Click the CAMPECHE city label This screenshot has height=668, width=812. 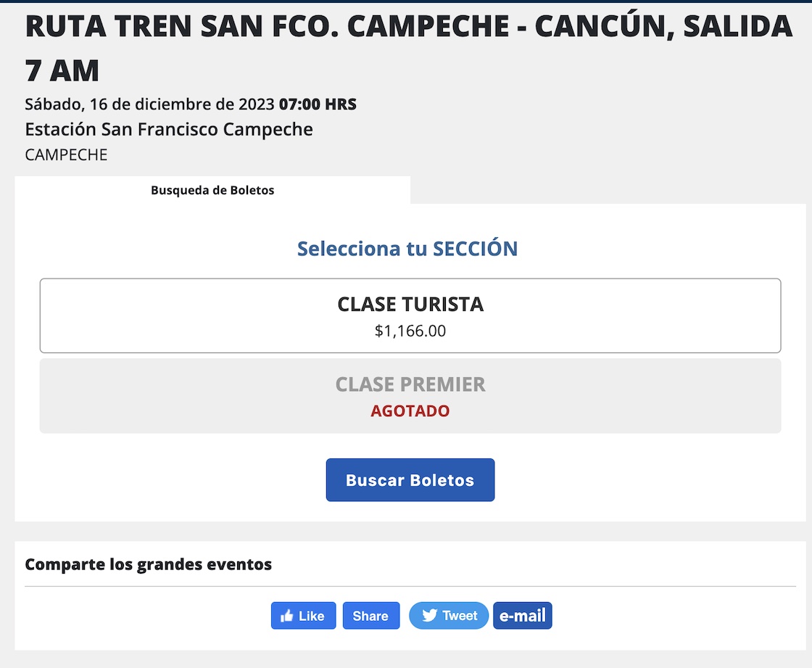click(66, 155)
